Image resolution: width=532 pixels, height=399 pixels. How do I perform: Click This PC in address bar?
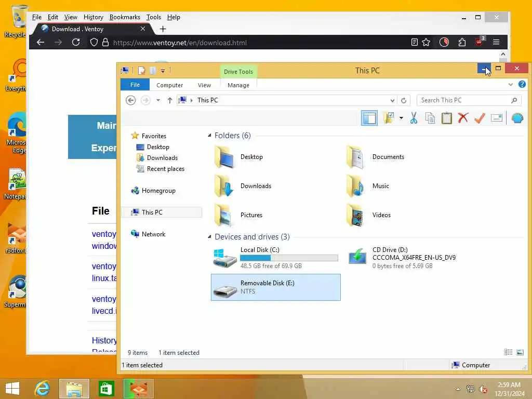208,100
